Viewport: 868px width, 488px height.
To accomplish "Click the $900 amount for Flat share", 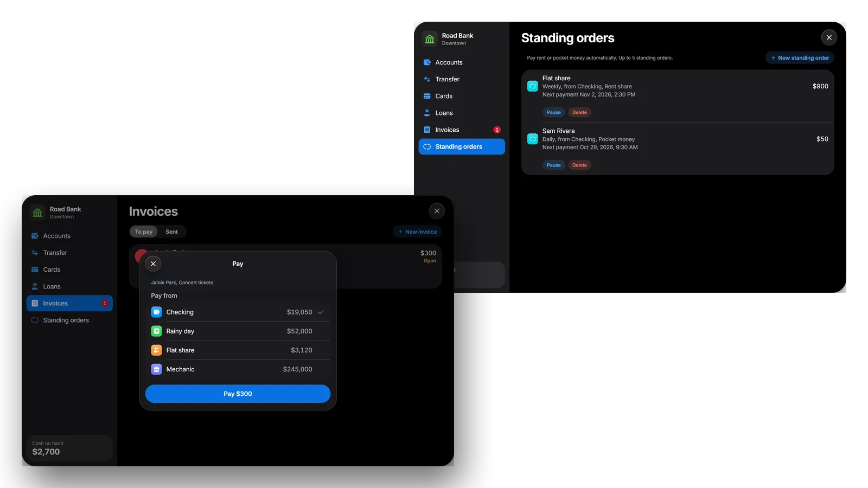I will click(x=820, y=86).
